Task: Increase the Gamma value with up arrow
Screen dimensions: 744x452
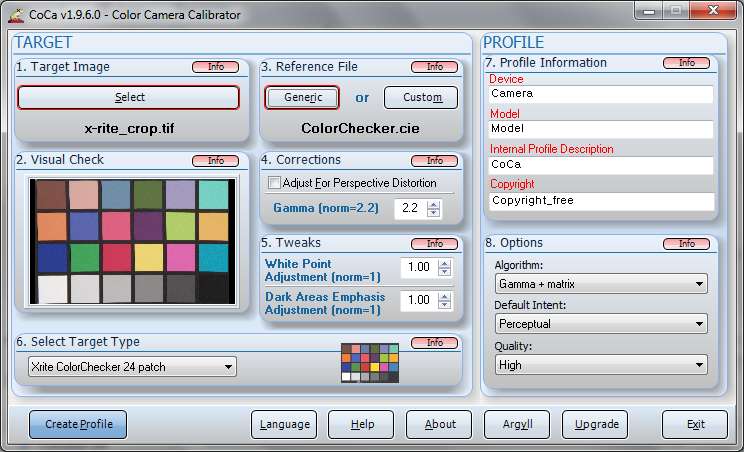Action: point(433,204)
